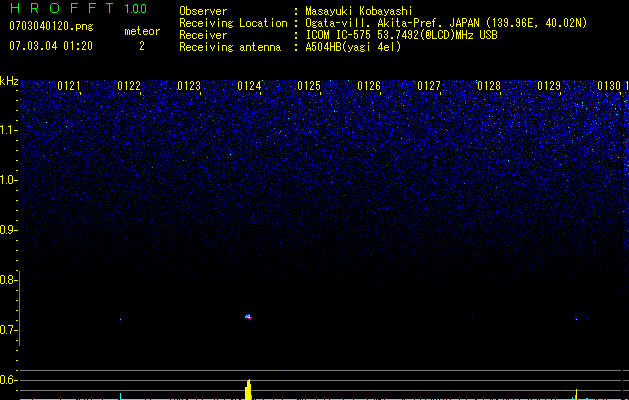Image resolution: width=629 pixels, height=400 pixels.
Task: Click the receiver value ICOM IC-575
Action: click(338, 35)
